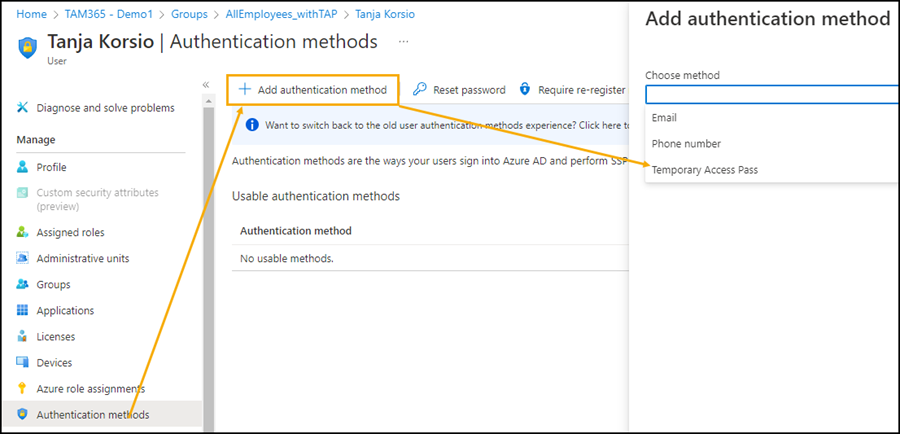Click the Authentication methods shield icon in sidebar
The width and height of the screenshot is (900, 434).
click(x=22, y=414)
